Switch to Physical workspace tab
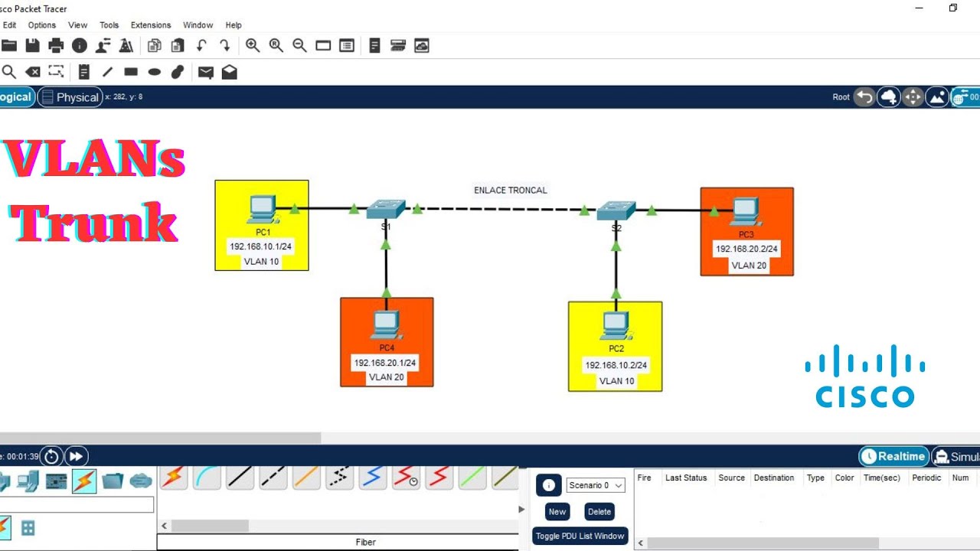Image resolution: width=980 pixels, height=551 pixels. 70,97
